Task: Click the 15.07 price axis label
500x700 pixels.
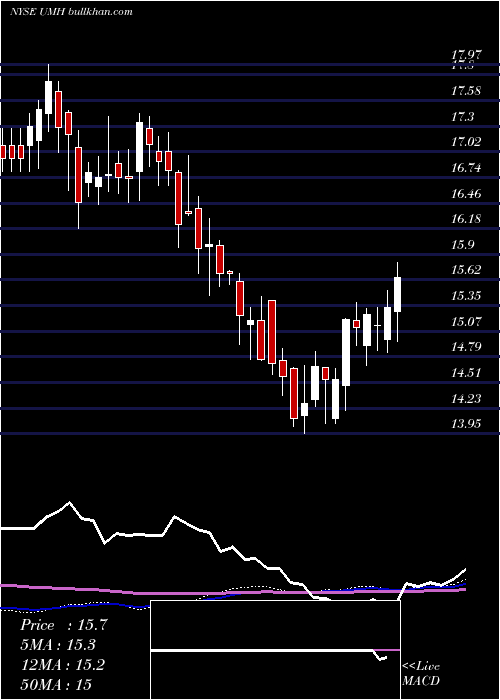Action: click(466, 321)
